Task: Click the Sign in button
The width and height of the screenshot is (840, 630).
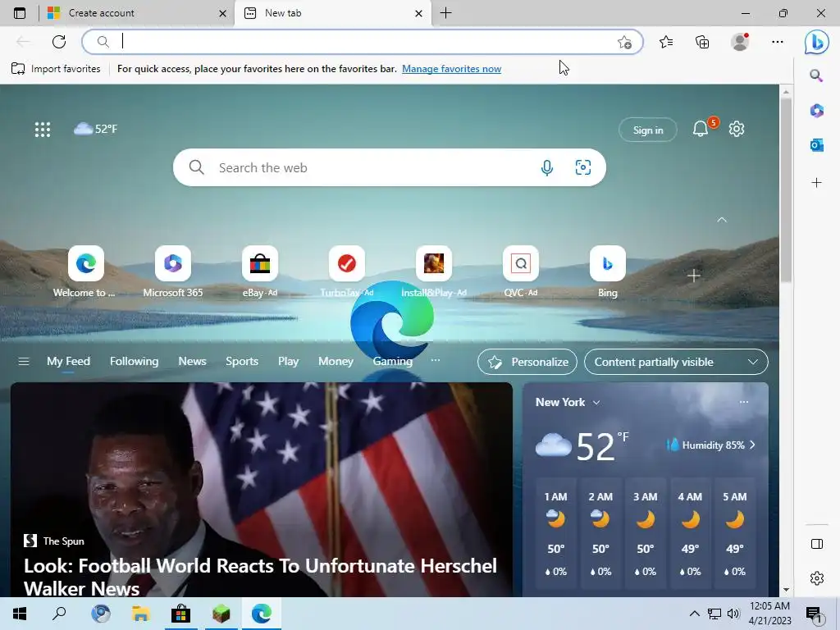Action: 648,130
